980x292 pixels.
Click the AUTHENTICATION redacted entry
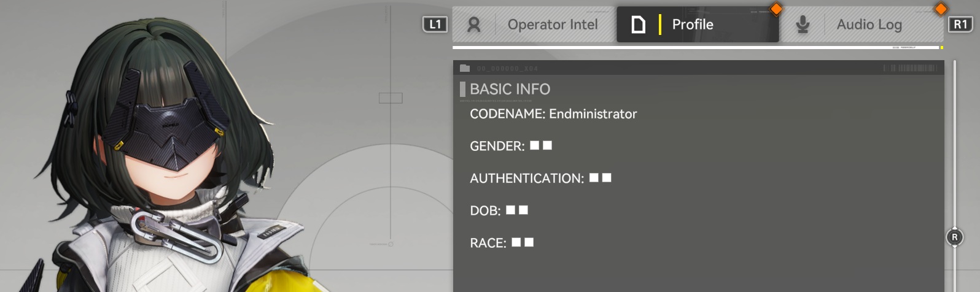540,179
